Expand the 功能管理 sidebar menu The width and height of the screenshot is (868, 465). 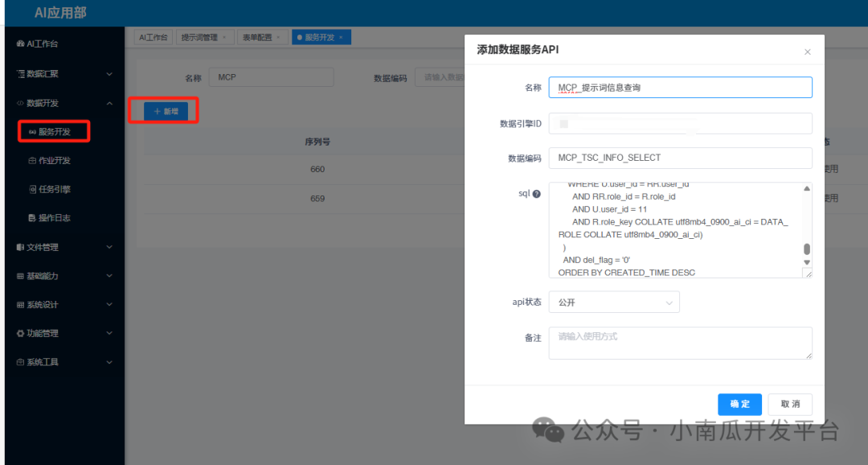tap(109, 334)
